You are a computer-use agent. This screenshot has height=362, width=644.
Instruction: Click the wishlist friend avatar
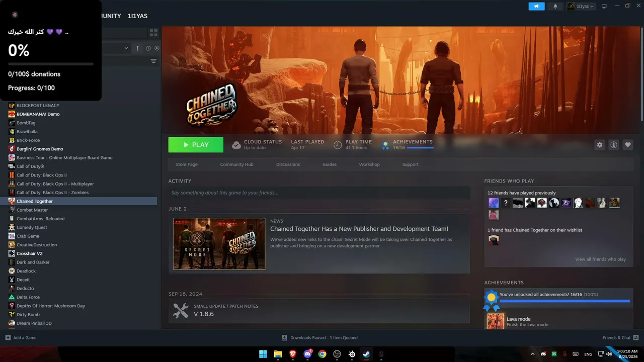coord(494,240)
